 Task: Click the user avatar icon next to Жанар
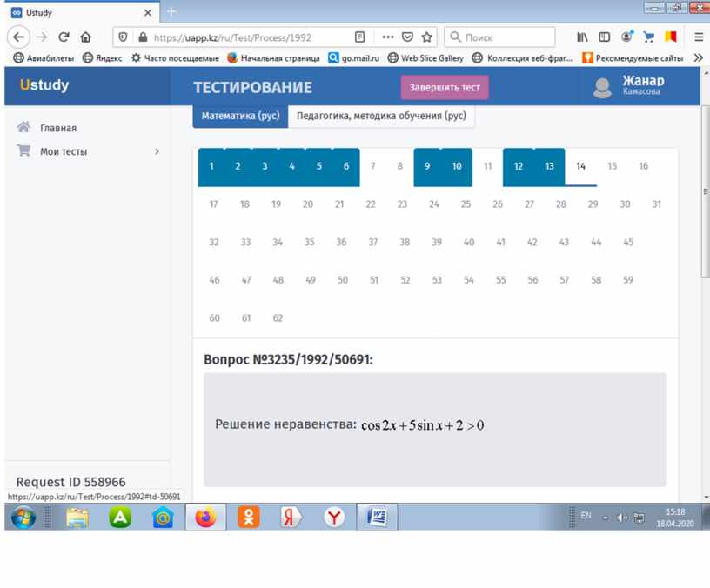602,88
